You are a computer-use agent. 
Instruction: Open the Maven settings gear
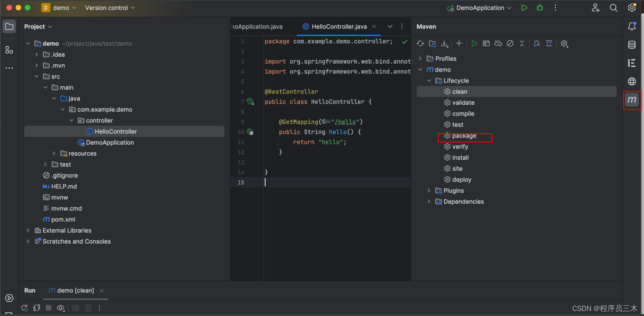point(564,43)
